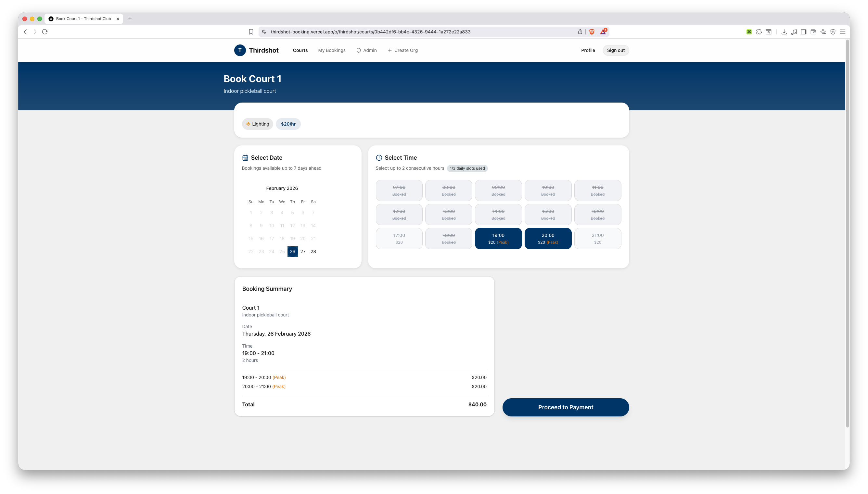Deselect the 19:00 peak time slot
Screen dimensions: 868x494
pos(498,239)
